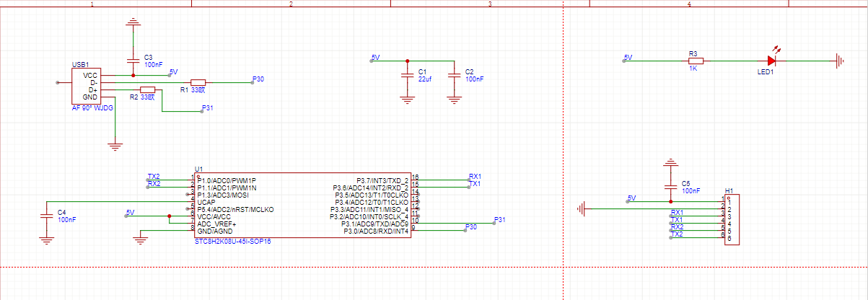Select the USB1 connector symbol
The image size is (868, 300).
point(86,86)
